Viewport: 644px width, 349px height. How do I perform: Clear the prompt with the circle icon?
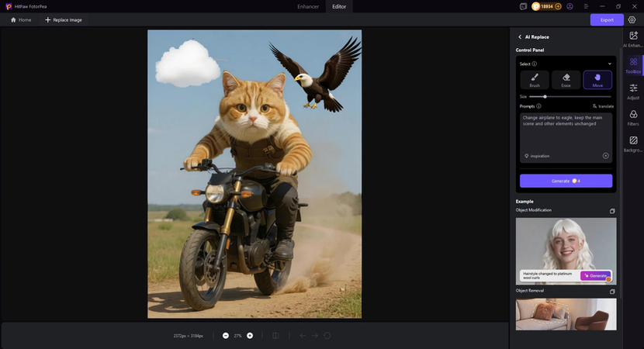[x=605, y=156]
